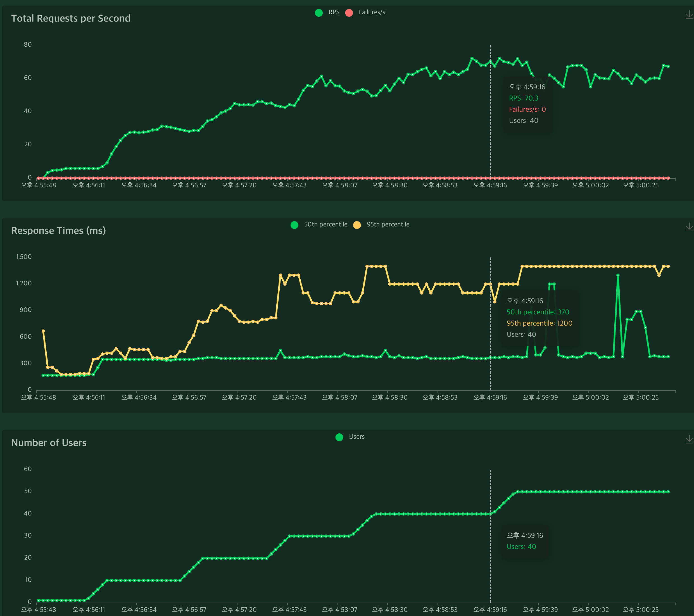Click the green Users legend dot

click(339, 437)
